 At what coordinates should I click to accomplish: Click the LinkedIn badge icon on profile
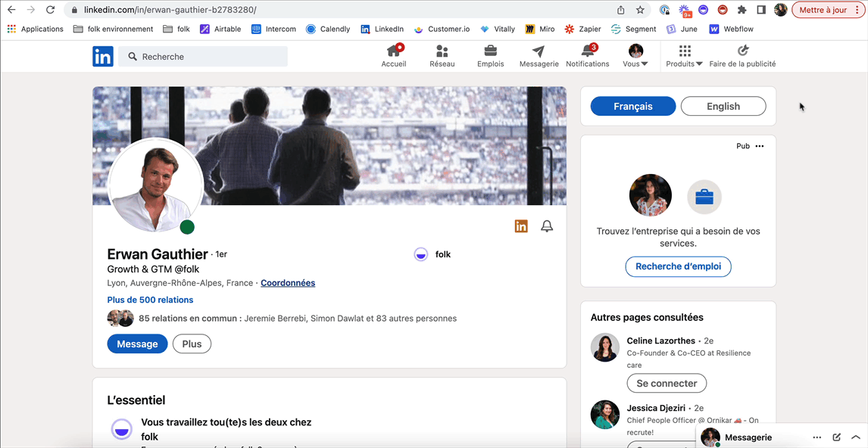pos(521,226)
